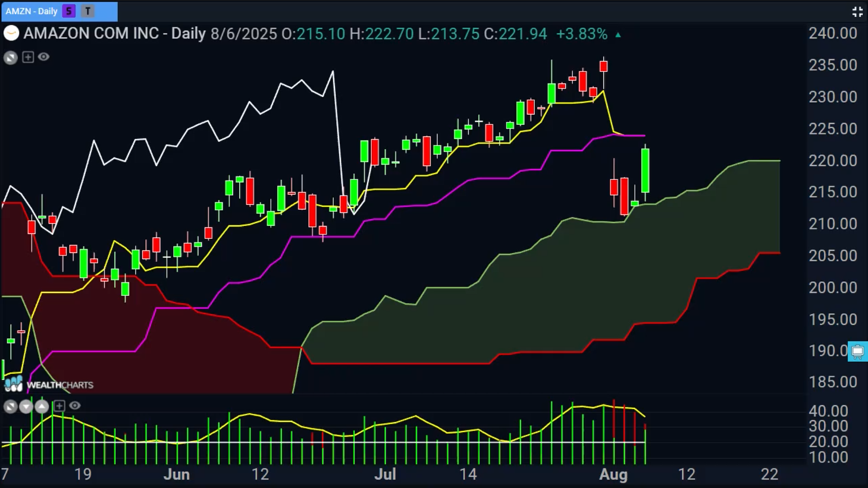Screen dimensions: 868x488
Task: Click the 210.00 price axis label
Action: click(x=833, y=224)
